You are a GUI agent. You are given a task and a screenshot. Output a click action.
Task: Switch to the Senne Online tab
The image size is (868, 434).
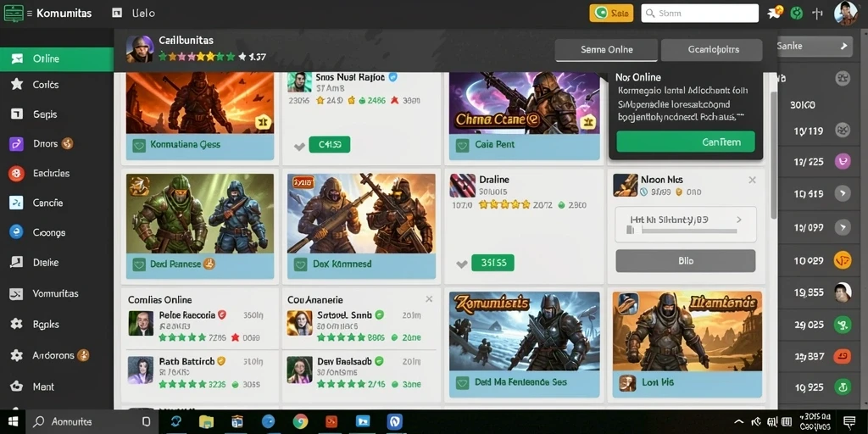tap(607, 50)
